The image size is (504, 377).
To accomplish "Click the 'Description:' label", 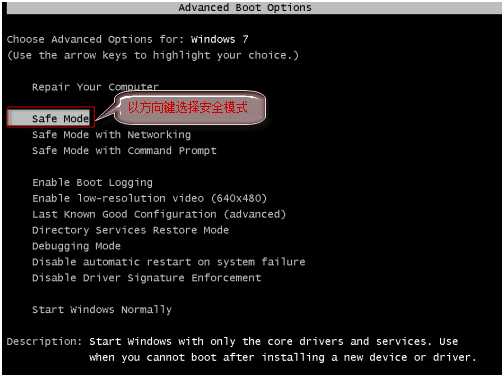I will coord(44,342).
